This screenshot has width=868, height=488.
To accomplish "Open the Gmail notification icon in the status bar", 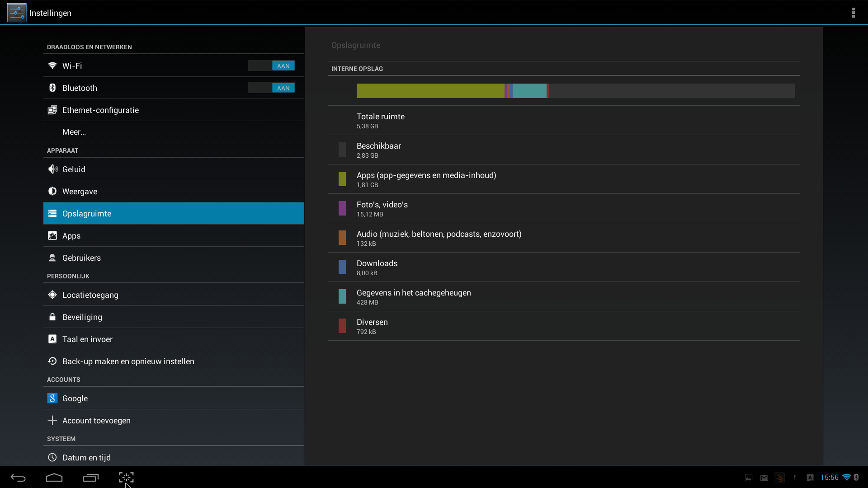I will pos(764,478).
